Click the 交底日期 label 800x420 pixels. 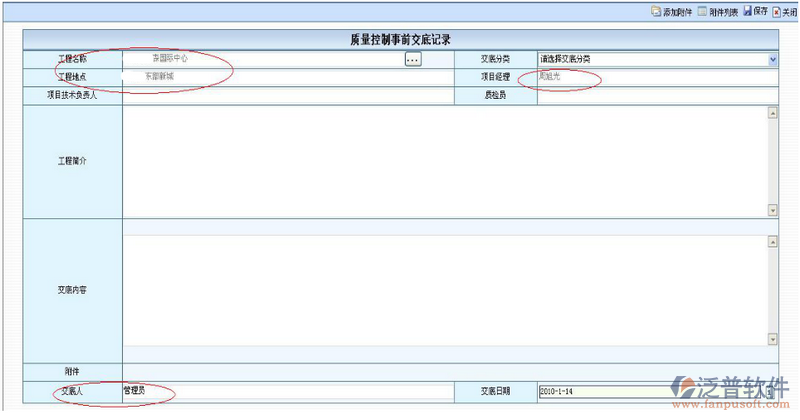[x=495, y=391]
